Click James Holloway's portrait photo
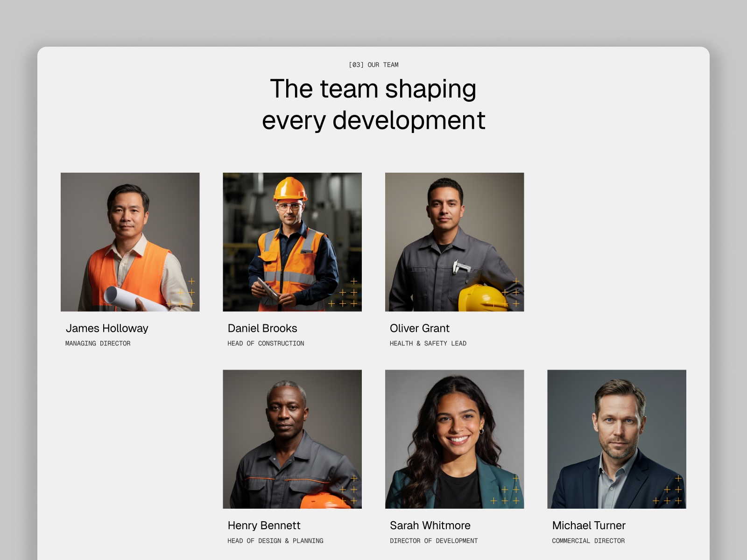747x560 pixels. pyautogui.click(x=130, y=242)
